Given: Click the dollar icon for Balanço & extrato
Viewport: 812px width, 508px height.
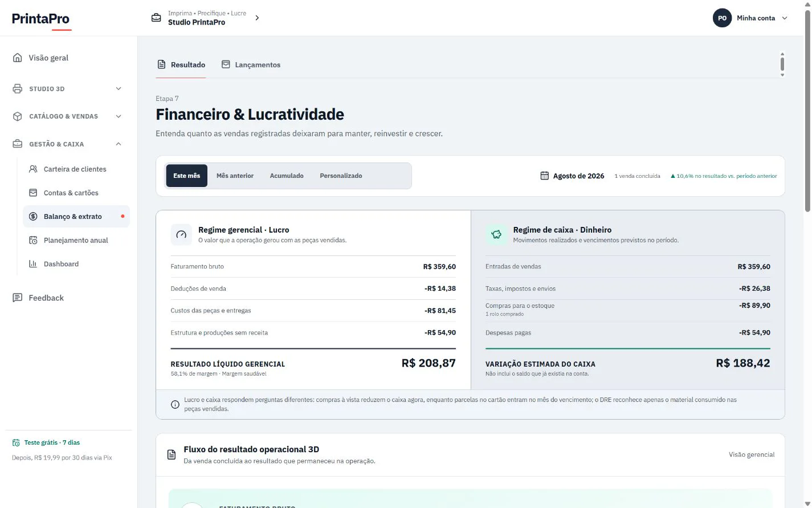Looking at the screenshot, I should click(33, 216).
